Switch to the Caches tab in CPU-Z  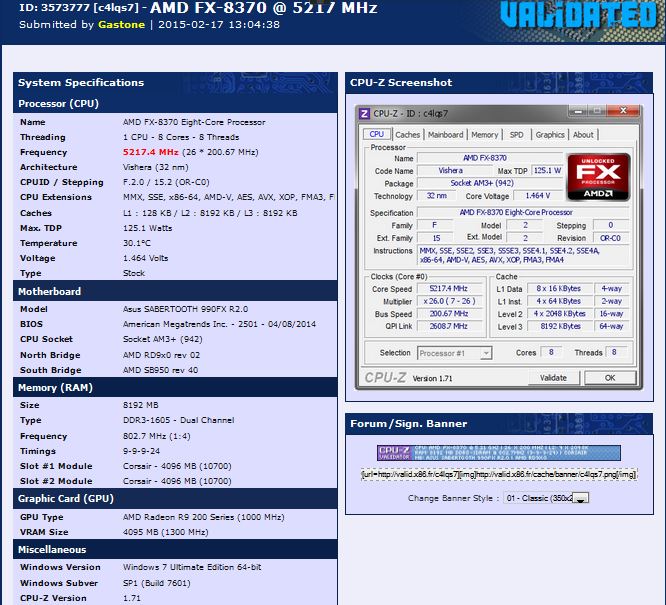(407, 135)
